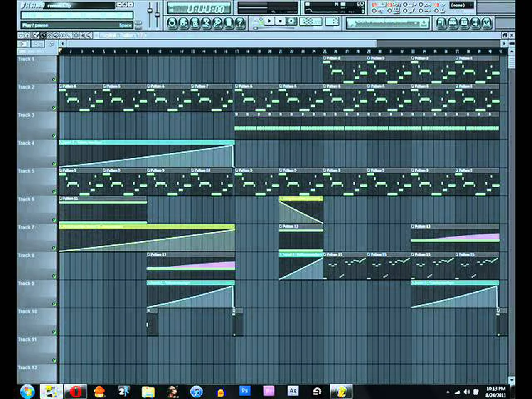Open the pattern number selector
Viewport: 532px width, 399px height.
click(x=332, y=22)
